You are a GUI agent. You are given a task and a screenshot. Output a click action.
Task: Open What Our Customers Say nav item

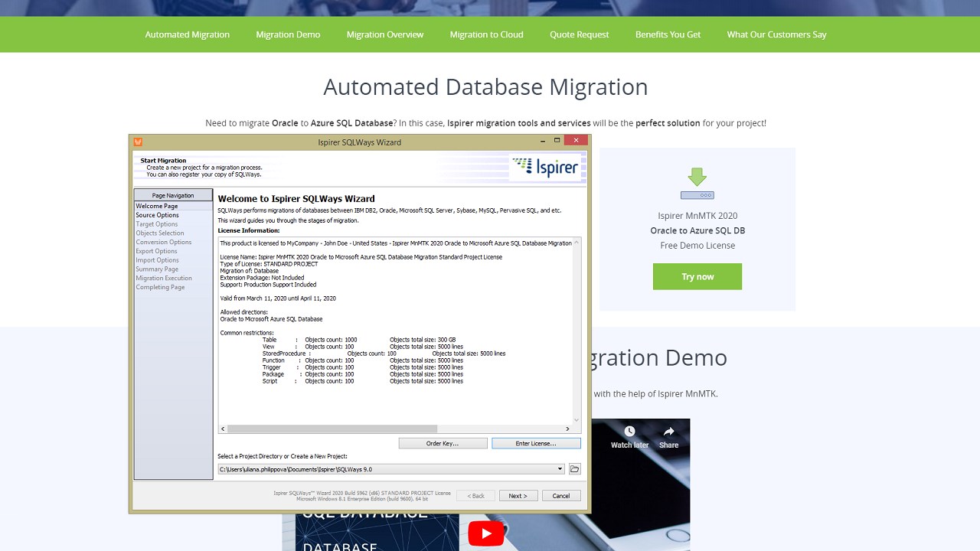(x=777, y=34)
